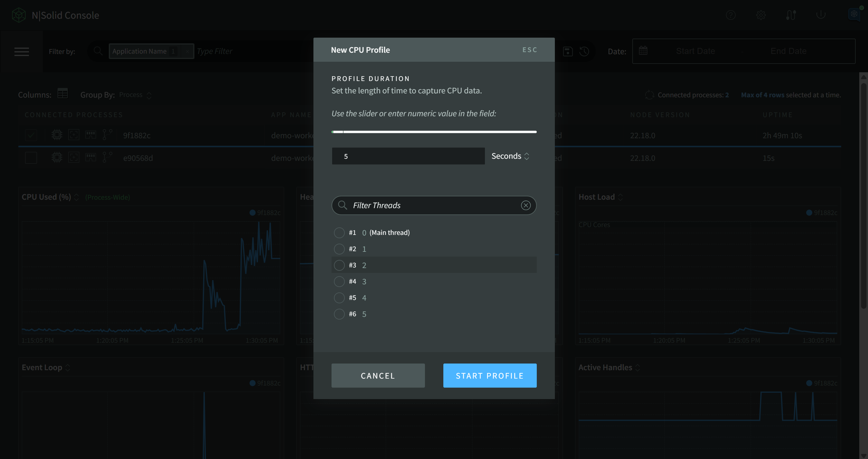Toggle checkbox for process e90568d
Viewport: 868px width, 459px height.
click(31, 158)
